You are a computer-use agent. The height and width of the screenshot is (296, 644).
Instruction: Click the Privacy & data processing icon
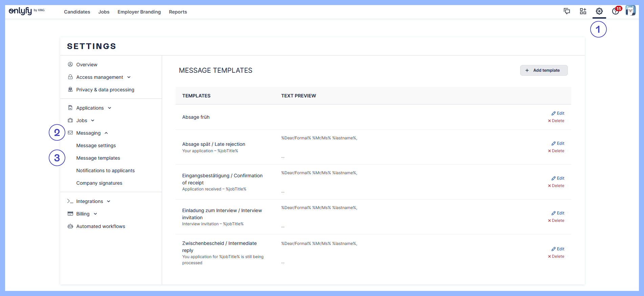pos(70,90)
